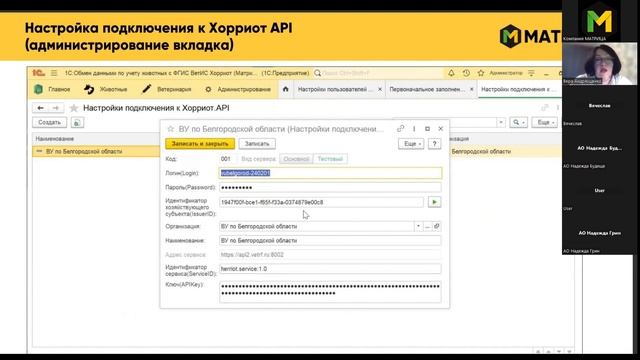Click into the Логин(Login) field

click(x=330, y=173)
